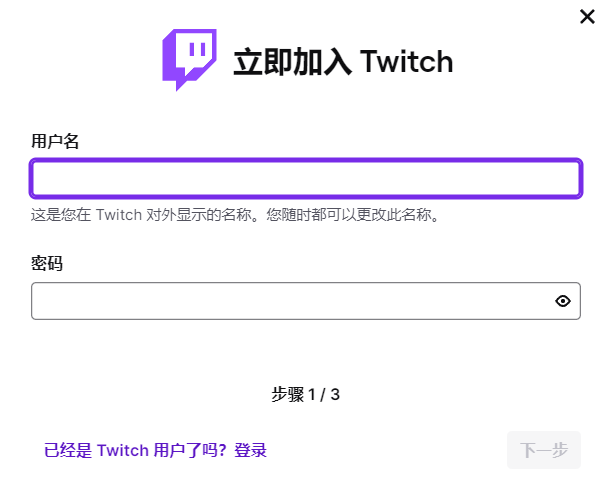Click the 立即加入 Twitch heading
The height and width of the screenshot is (492, 607).
click(x=343, y=62)
